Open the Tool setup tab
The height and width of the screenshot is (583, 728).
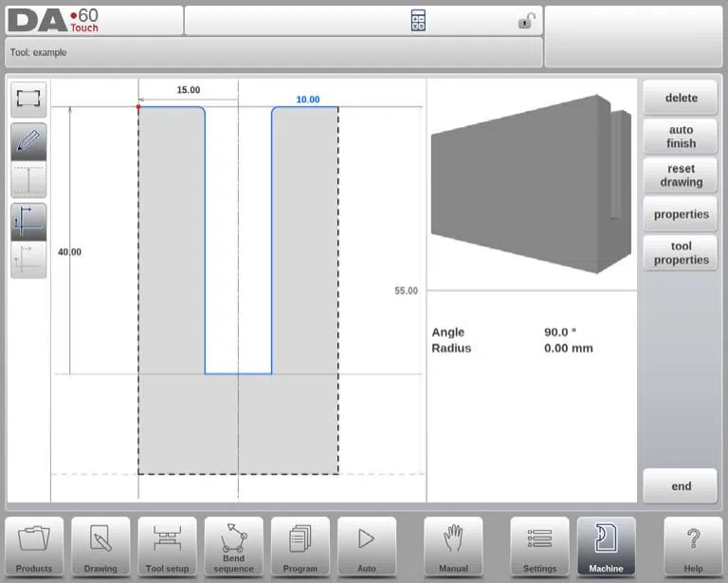(x=167, y=547)
